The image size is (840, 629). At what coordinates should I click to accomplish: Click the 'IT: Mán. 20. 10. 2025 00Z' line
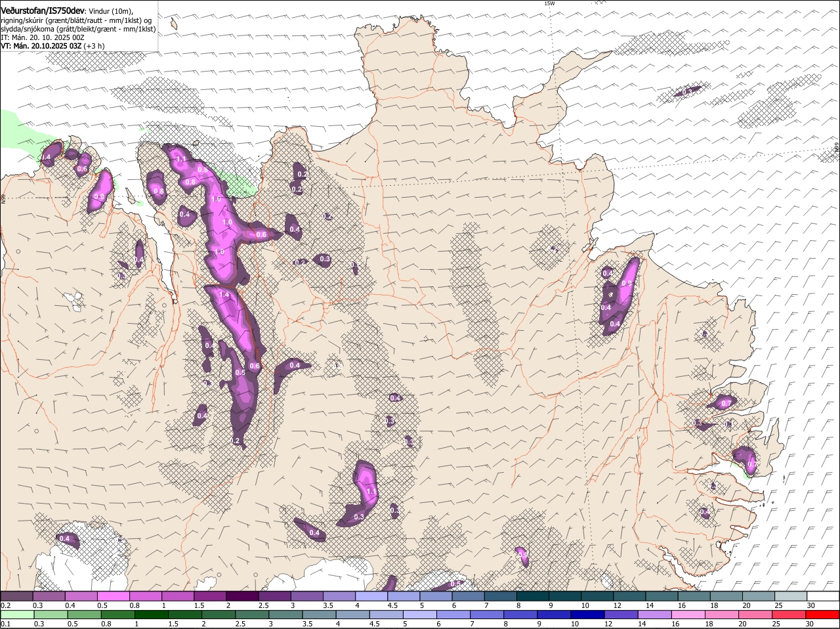[x=43, y=37]
